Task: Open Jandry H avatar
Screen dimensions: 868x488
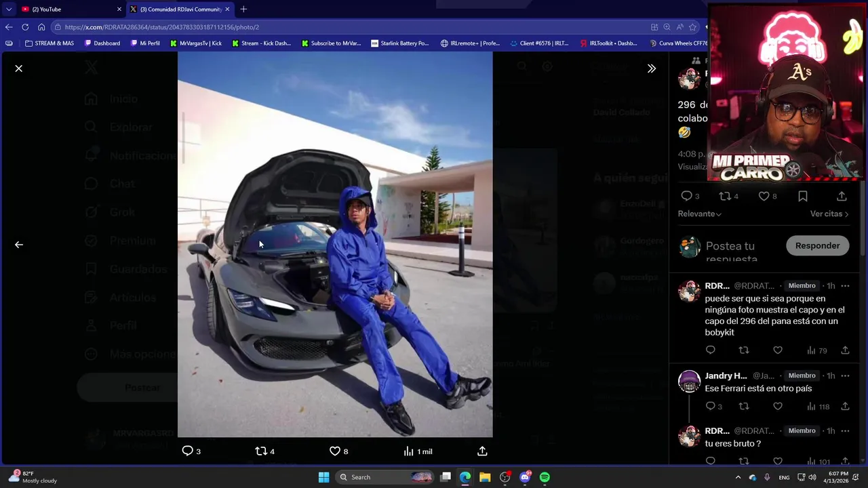Action: click(689, 382)
